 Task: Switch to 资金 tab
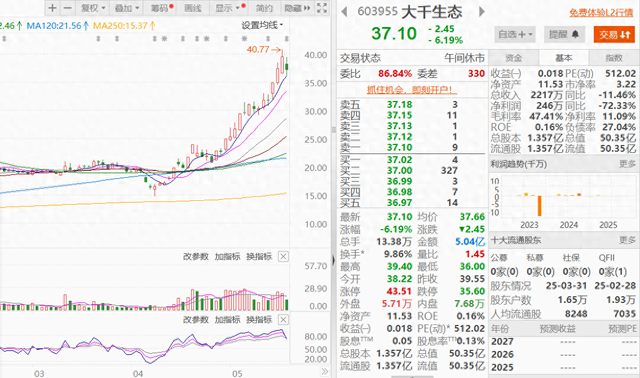coord(513,58)
